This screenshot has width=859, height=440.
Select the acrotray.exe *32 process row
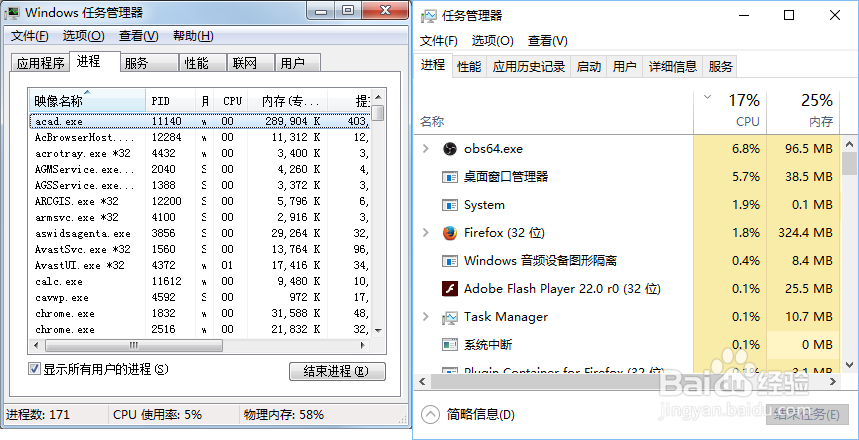[x=199, y=153]
